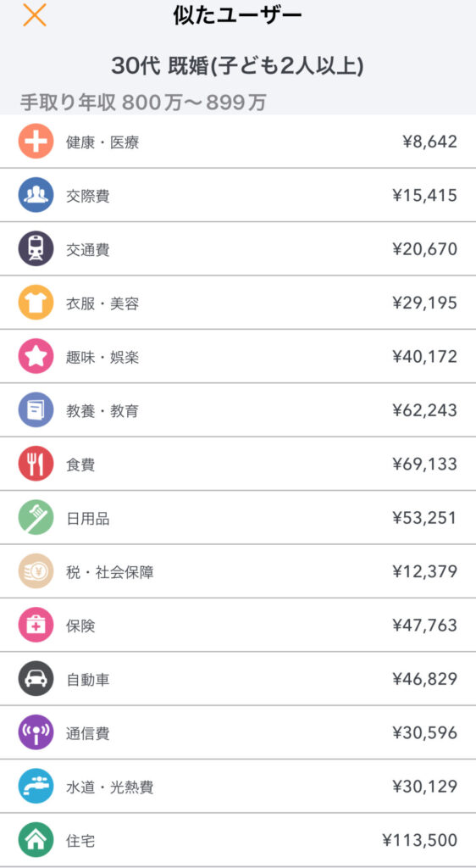Select the 水道・光熱費 faucet icon
476x868 pixels.
click(36, 786)
